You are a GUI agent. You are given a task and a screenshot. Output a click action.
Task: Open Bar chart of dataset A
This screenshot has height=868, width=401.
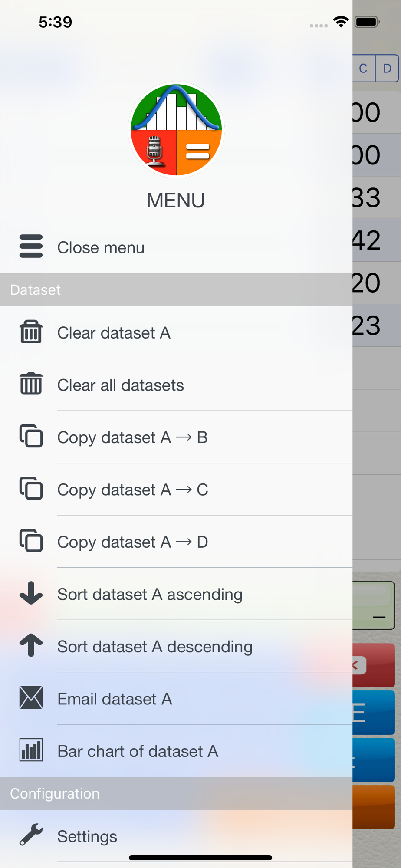pyautogui.click(x=138, y=751)
